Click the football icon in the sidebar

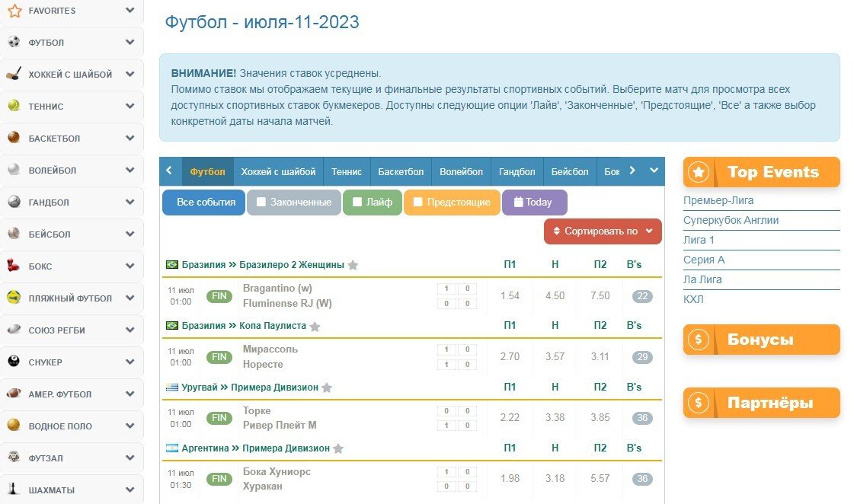pos(14,43)
